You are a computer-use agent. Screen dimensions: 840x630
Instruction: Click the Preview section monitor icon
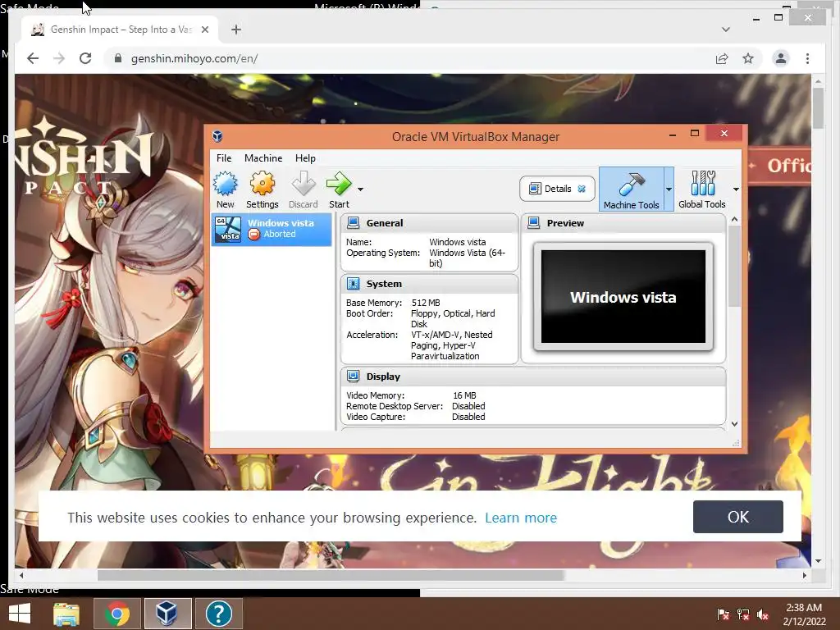click(533, 222)
